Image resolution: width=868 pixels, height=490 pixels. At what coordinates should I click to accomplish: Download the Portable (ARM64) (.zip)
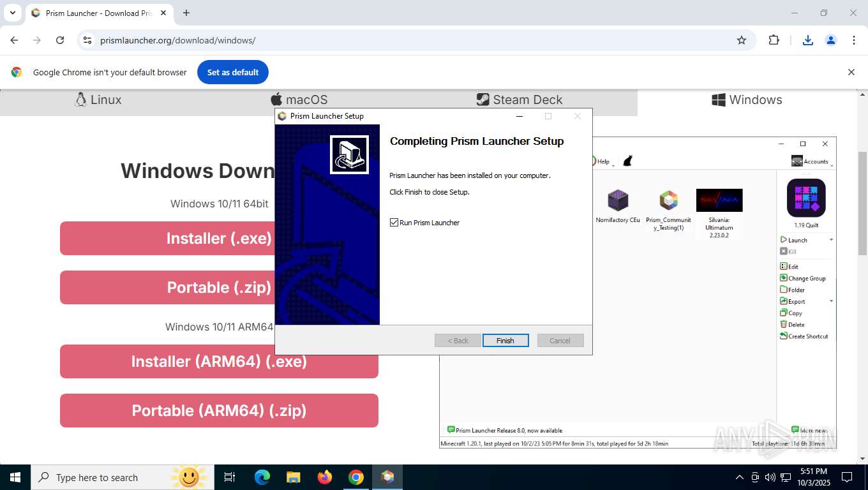pyautogui.click(x=219, y=411)
